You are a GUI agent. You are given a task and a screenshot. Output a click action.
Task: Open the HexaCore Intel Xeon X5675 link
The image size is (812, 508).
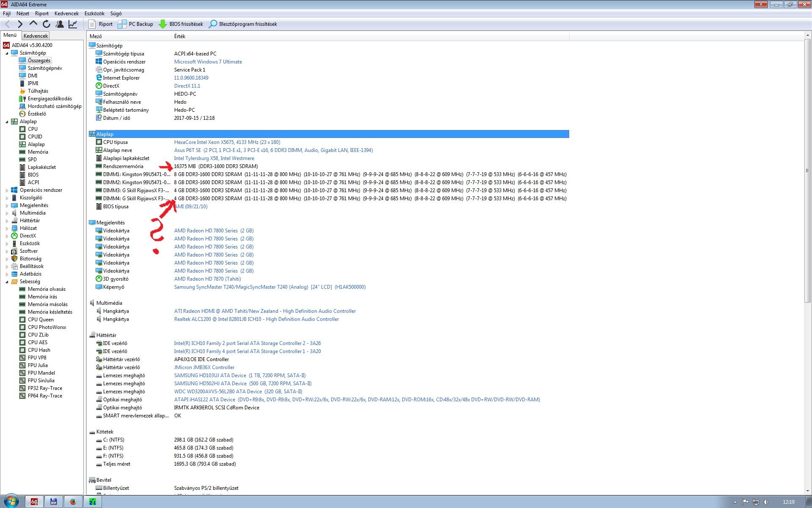tap(227, 142)
